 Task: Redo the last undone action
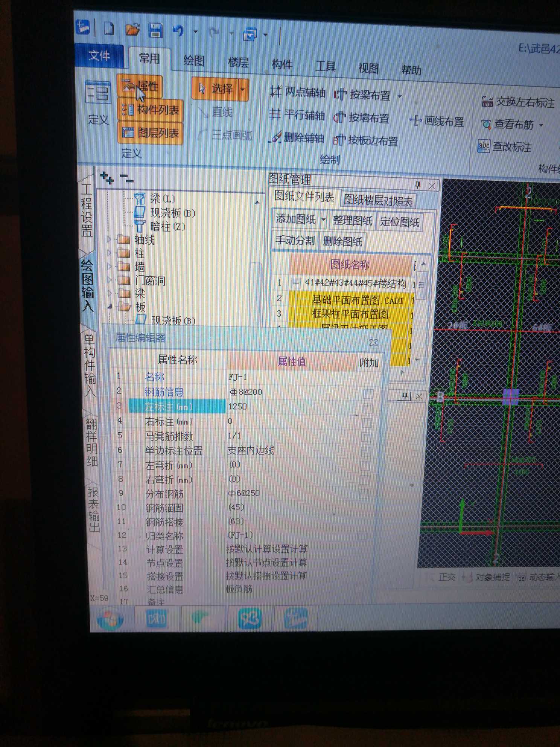[214, 33]
